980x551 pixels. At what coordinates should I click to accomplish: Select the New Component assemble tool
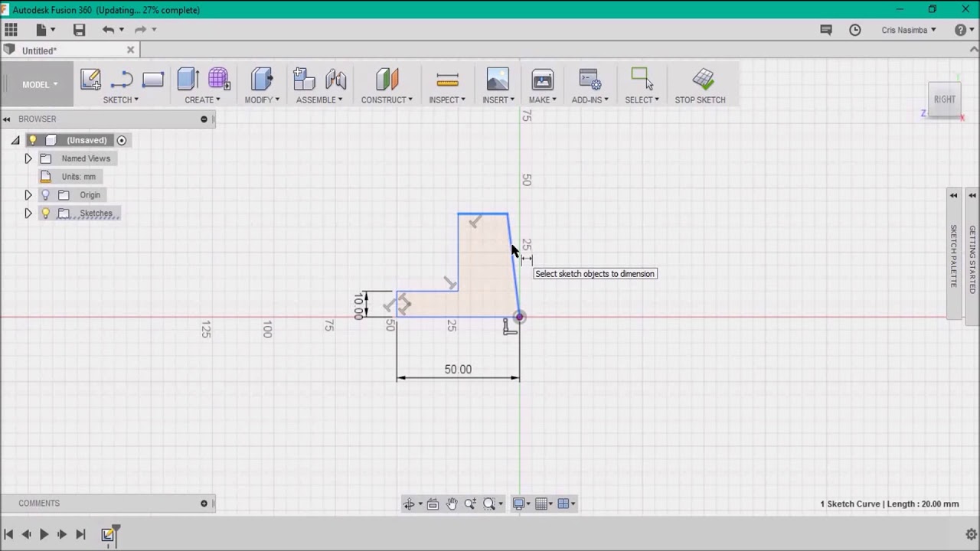point(304,80)
